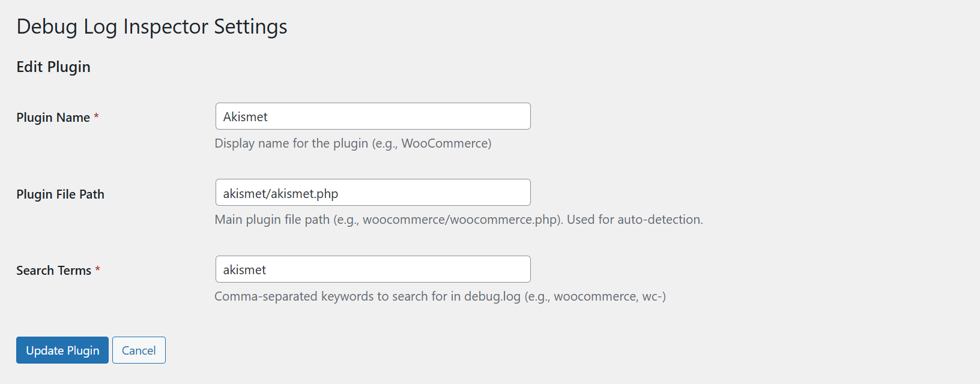The image size is (980, 384).
Task: Click the WooCommerce display name helper text
Action: tap(352, 143)
